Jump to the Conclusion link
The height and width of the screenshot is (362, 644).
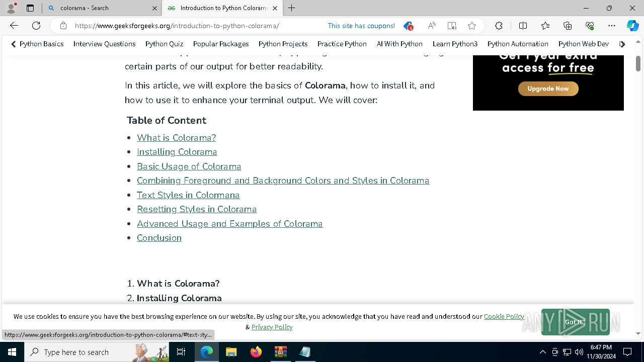pyautogui.click(x=159, y=238)
